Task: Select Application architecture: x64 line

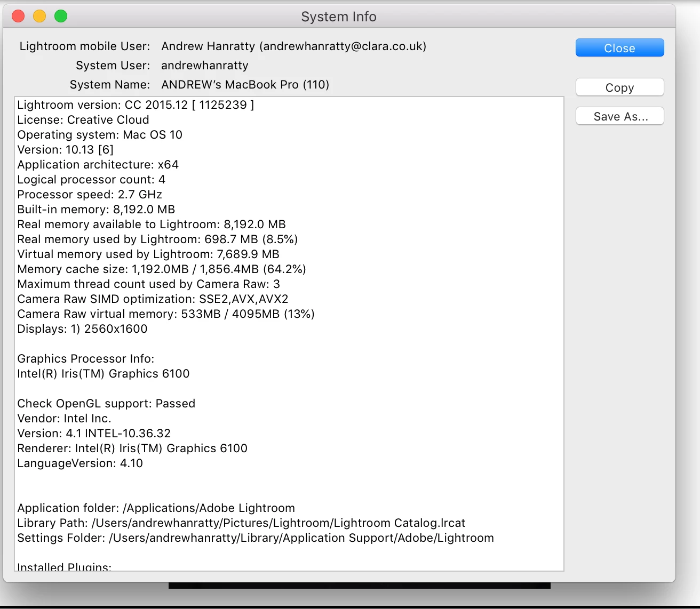Action: pos(98,164)
